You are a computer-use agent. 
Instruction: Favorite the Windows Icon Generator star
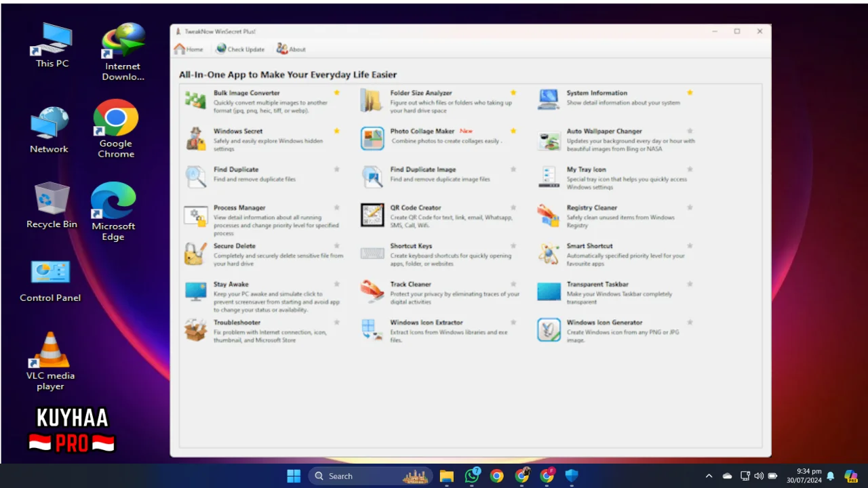tap(690, 322)
